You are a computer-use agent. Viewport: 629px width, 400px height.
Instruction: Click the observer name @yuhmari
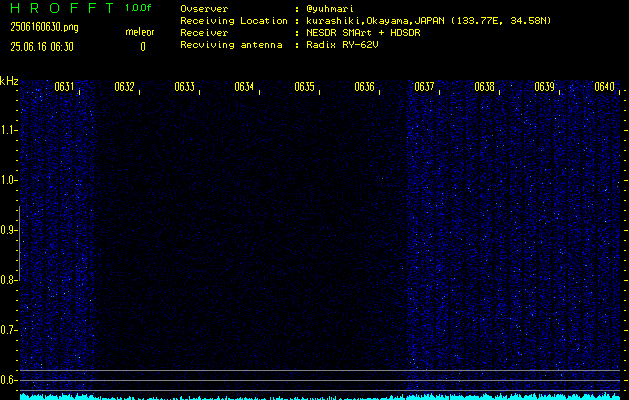coord(331,9)
